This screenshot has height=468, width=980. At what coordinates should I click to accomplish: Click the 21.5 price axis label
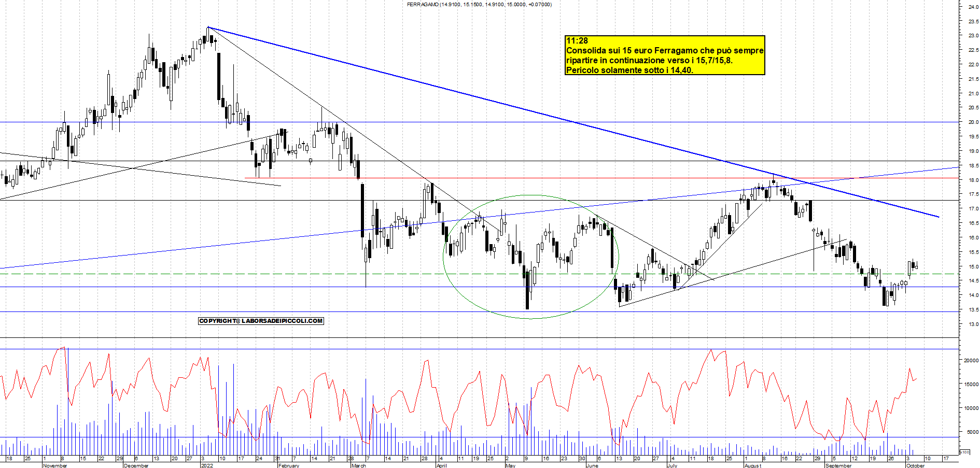(x=973, y=79)
